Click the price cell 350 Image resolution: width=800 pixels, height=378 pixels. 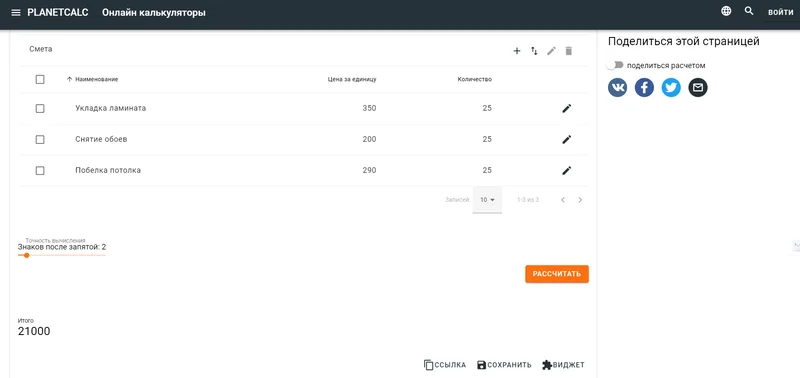coord(369,108)
